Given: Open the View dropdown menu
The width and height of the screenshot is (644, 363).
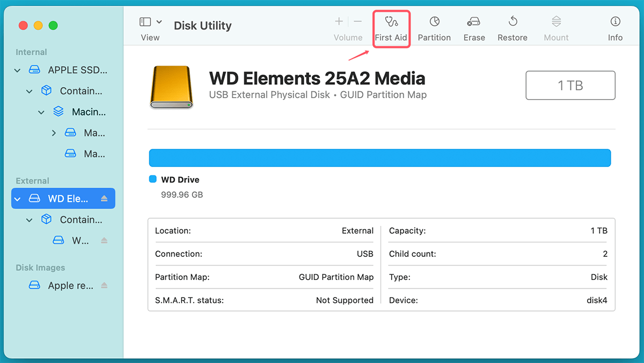Looking at the screenshot, I should tap(159, 21).
